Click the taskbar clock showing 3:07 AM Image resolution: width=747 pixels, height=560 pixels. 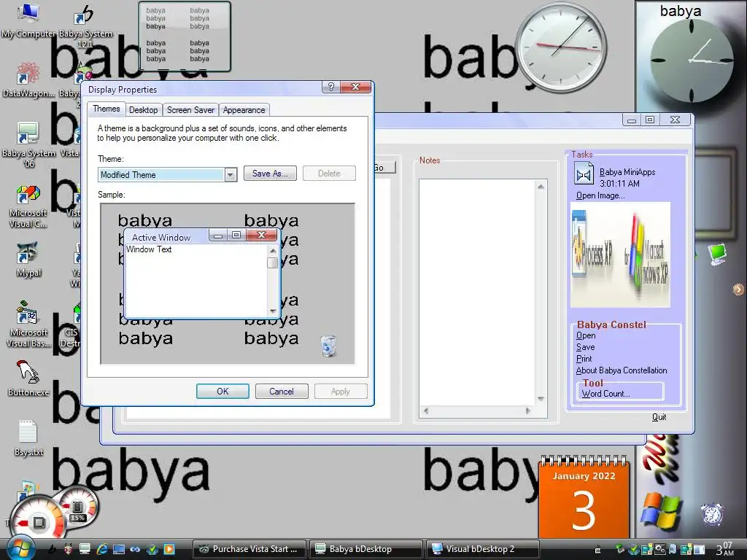(726, 549)
